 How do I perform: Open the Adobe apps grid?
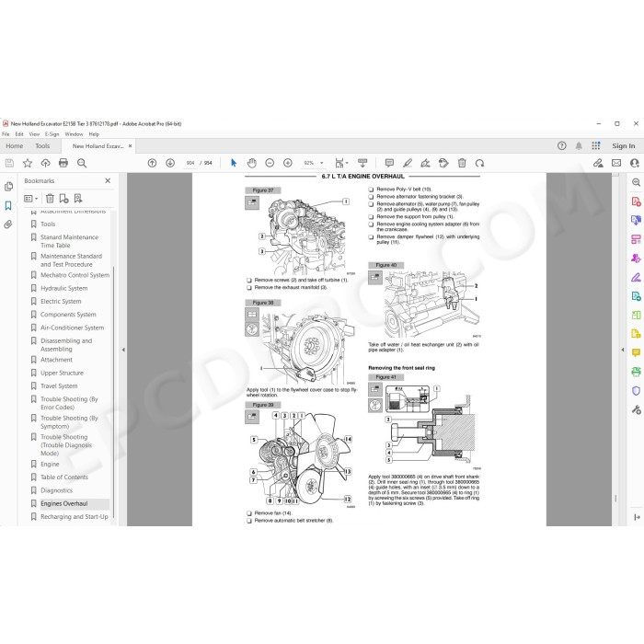pos(596,145)
